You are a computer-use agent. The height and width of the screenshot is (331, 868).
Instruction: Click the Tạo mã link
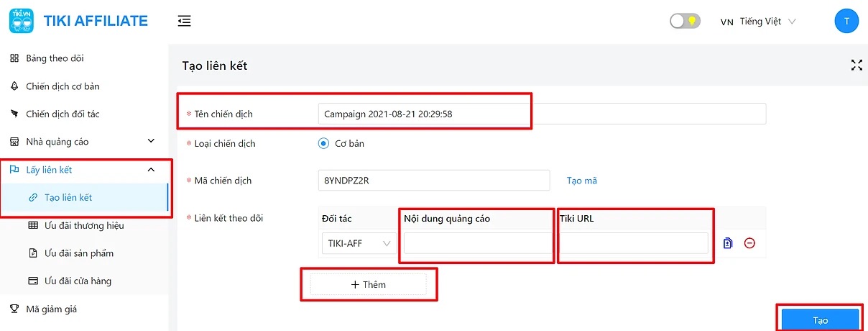tap(581, 181)
